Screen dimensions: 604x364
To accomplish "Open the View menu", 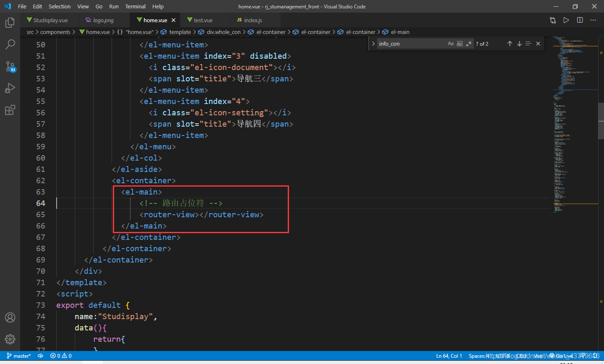I will click(83, 6).
